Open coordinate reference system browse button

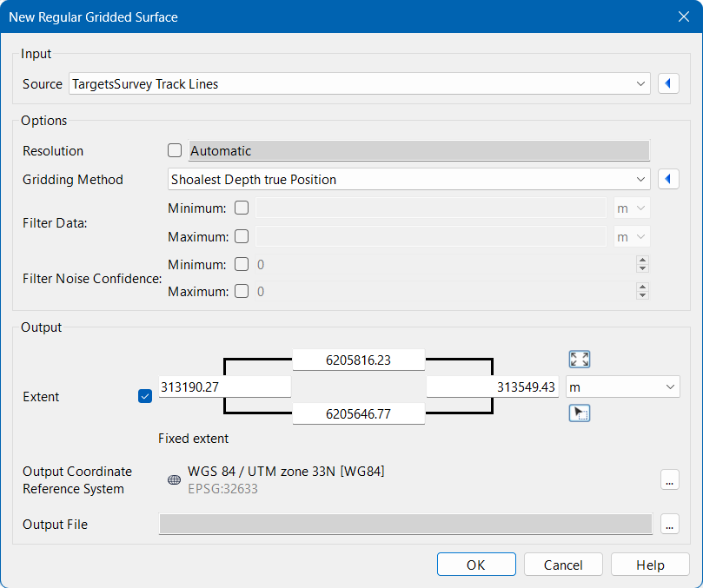point(669,479)
